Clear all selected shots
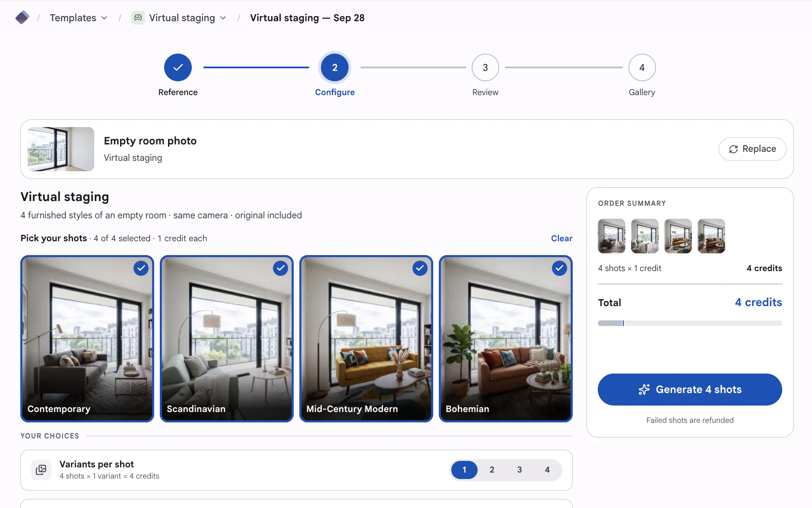The image size is (812, 508). point(561,238)
